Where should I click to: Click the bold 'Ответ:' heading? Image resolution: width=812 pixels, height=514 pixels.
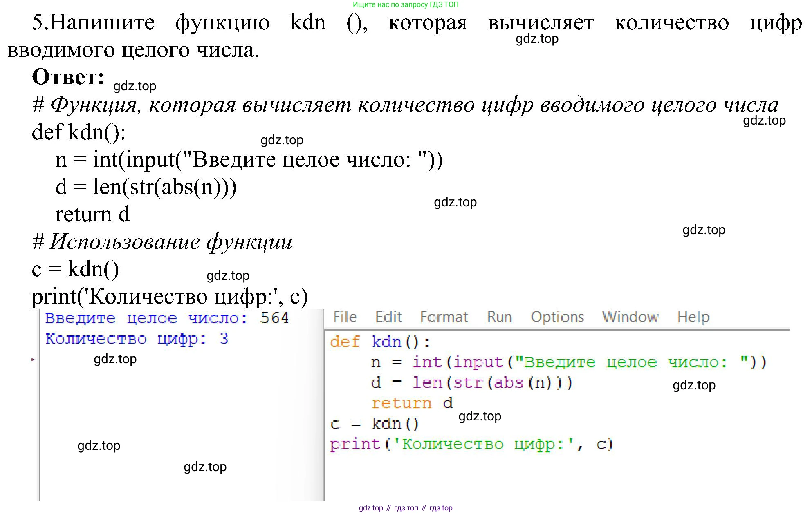coord(68,77)
